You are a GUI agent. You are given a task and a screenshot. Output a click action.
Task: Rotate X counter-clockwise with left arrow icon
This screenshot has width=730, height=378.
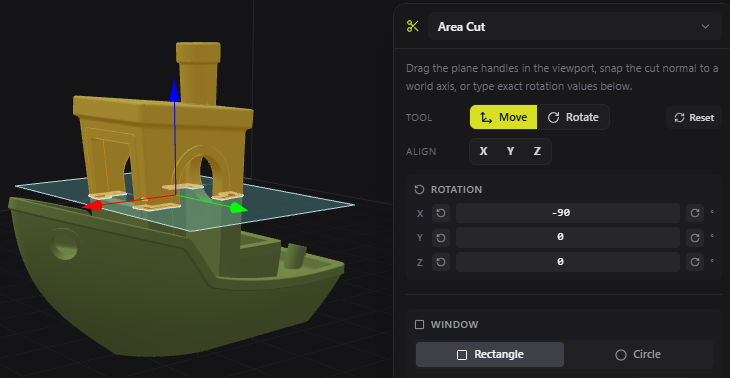click(441, 213)
